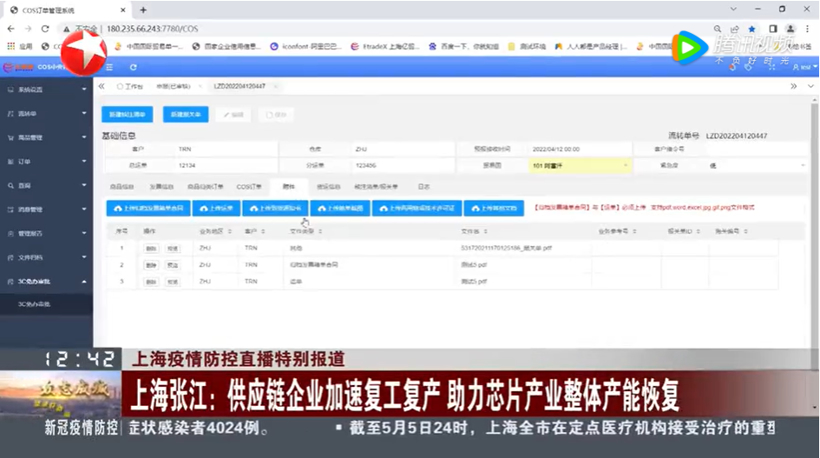The width and height of the screenshot is (820, 458).
Task: Open the 测试环境 bookmark folder
Action: [x=527, y=46]
